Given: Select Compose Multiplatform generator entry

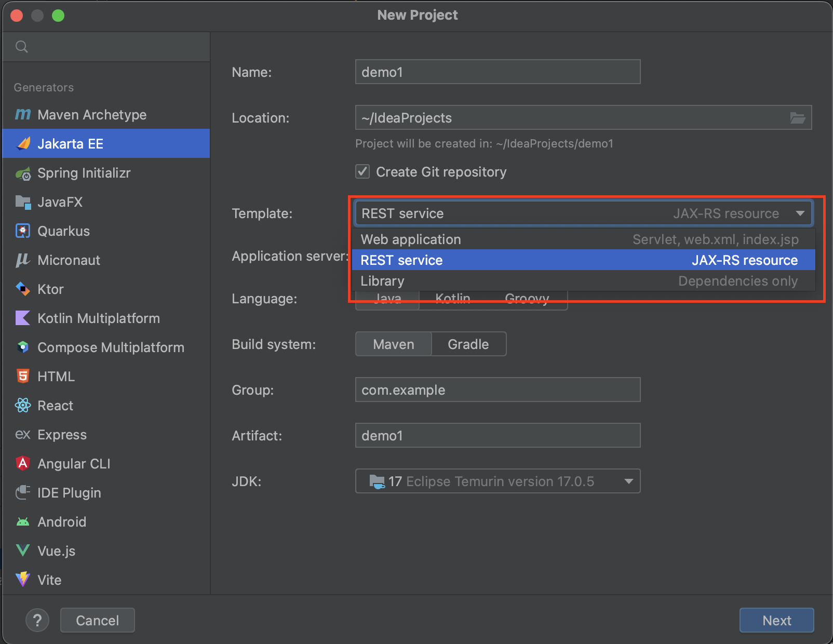Looking at the screenshot, I should tap(106, 347).
